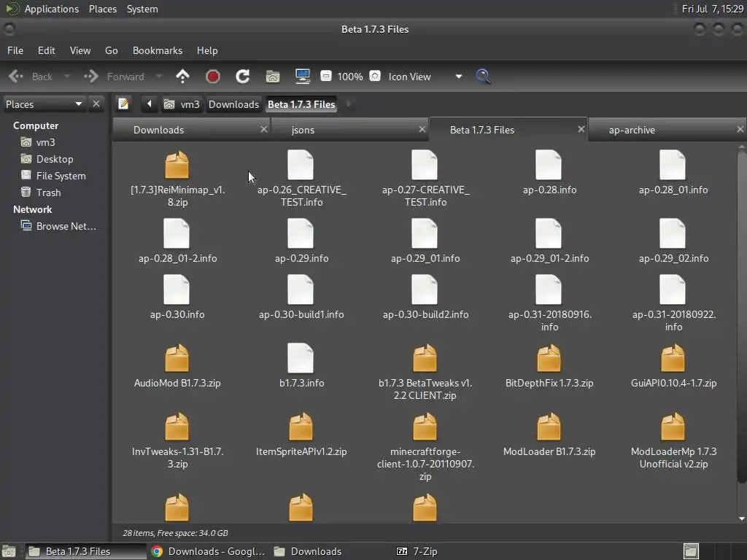This screenshot has height=560, width=747.
Task: Select the ModLoader B1.7.3.zip archive
Action: tap(549, 435)
